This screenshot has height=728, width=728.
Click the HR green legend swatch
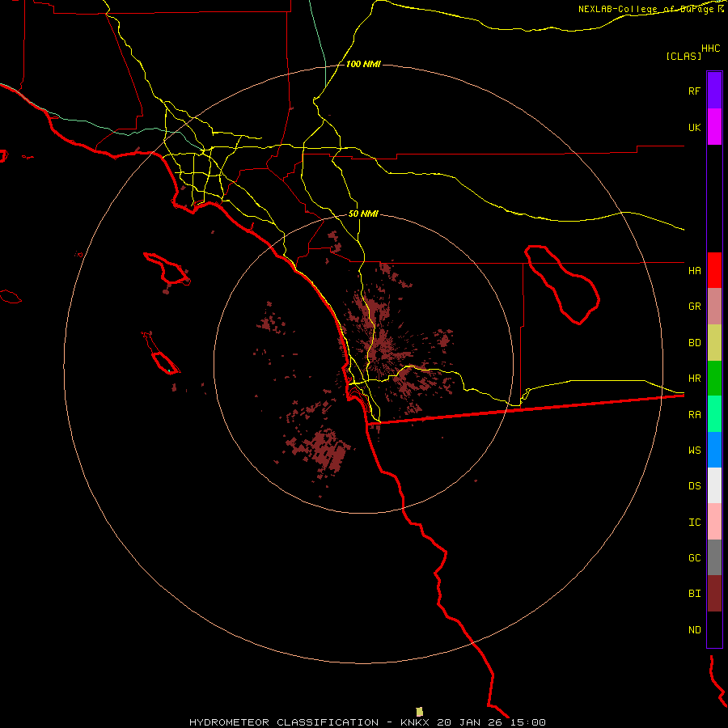(714, 379)
